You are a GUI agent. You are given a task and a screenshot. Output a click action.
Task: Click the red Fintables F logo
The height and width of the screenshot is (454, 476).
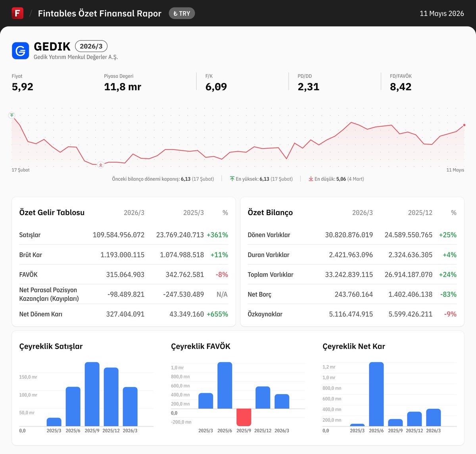click(17, 13)
